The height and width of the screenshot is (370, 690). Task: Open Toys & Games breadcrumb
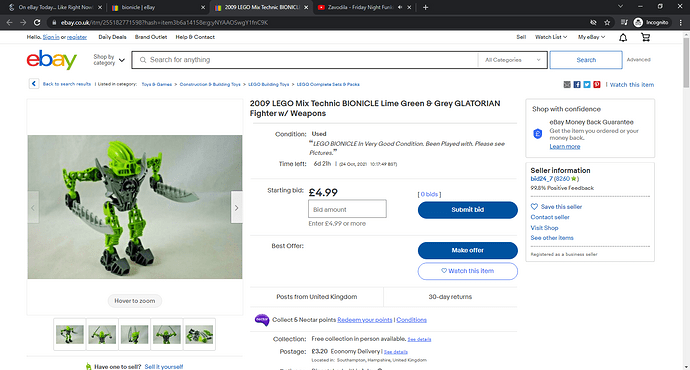click(x=157, y=84)
